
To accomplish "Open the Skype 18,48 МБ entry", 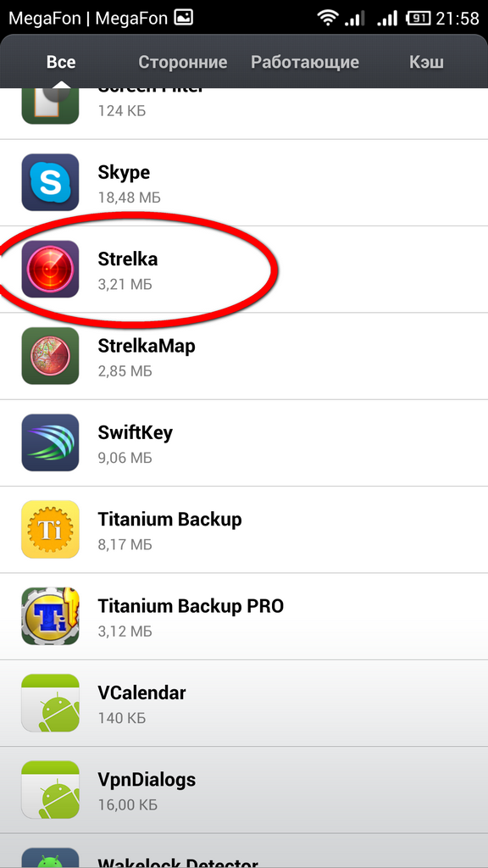I will click(x=244, y=183).
